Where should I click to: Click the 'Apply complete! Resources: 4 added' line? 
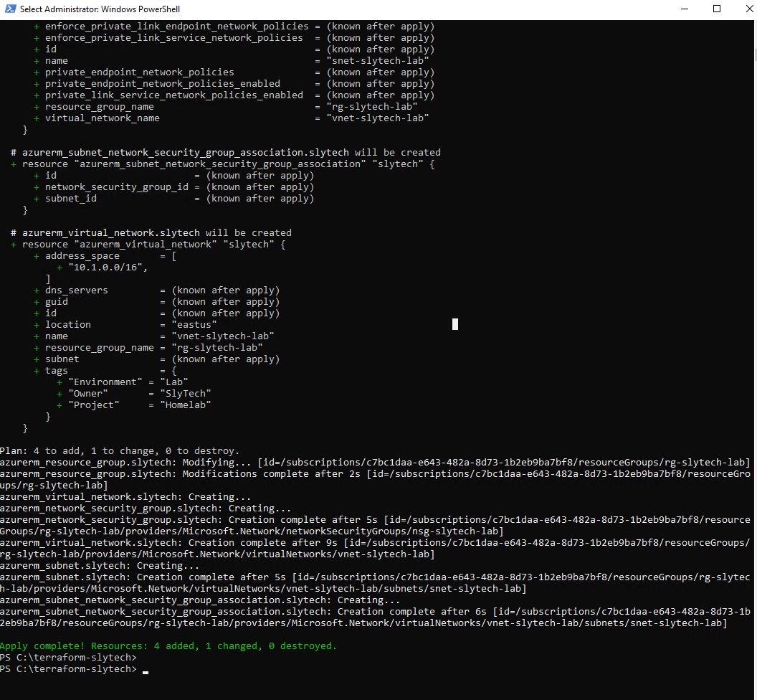click(168, 646)
